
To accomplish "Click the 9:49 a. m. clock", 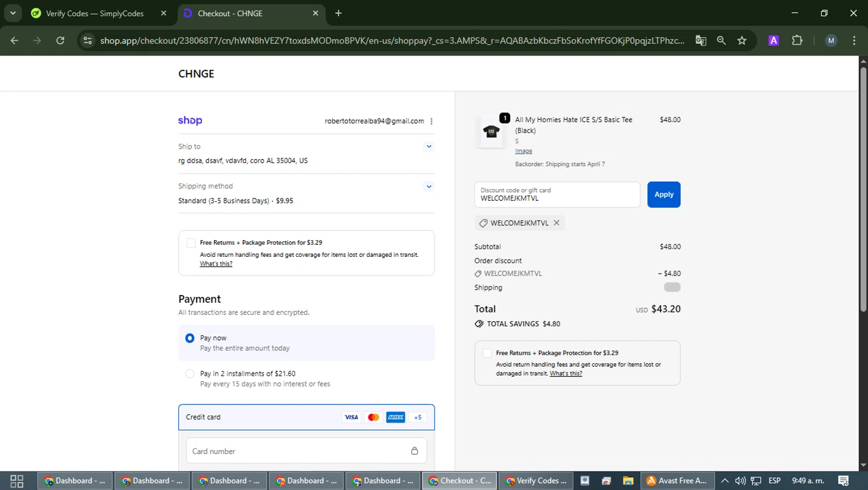I will 808,481.
